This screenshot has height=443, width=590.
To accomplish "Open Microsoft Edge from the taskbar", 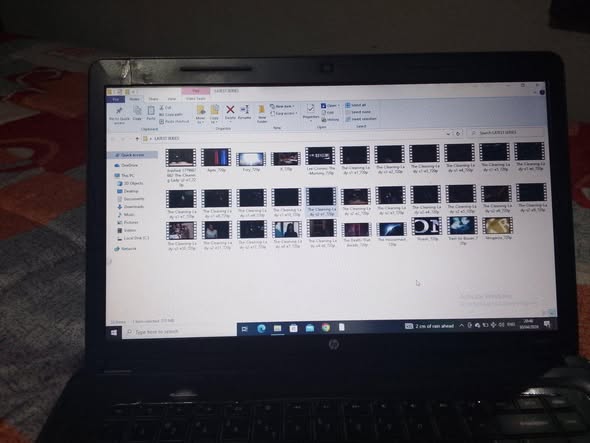I will click(x=261, y=328).
